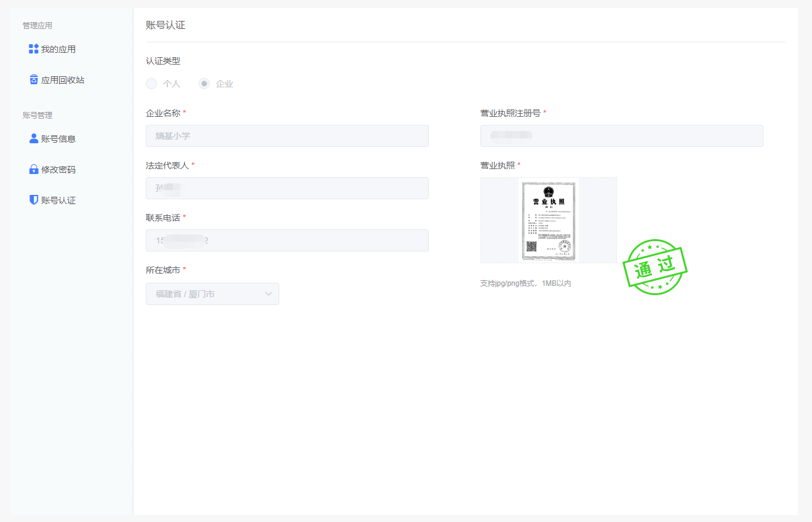
Task: Select the 修改密码 lock icon
Action: coord(34,169)
